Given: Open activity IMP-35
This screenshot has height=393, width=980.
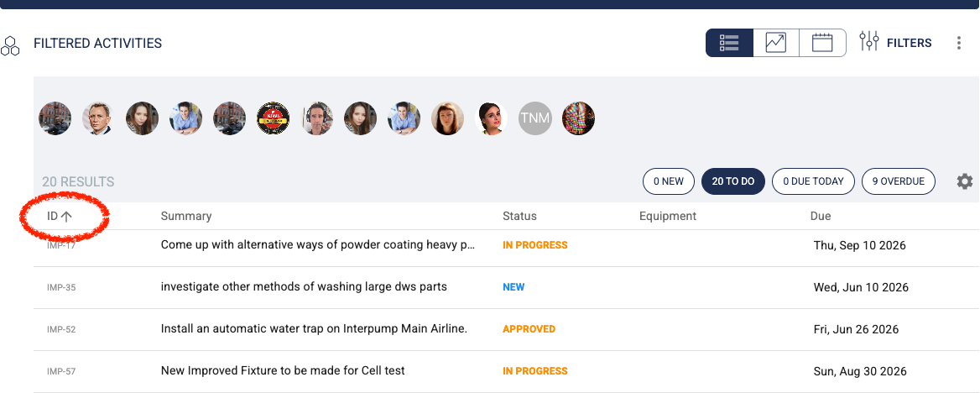Looking at the screenshot, I should pos(61,287).
